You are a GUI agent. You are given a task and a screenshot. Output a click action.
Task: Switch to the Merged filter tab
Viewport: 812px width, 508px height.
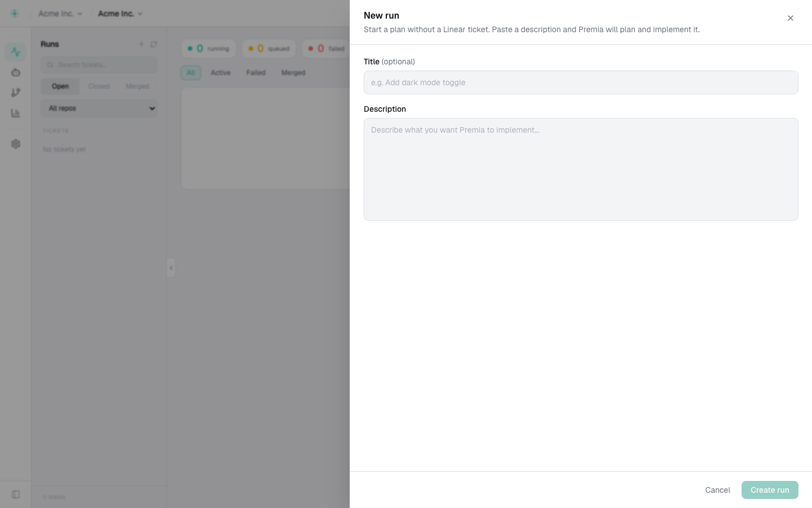coord(293,73)
